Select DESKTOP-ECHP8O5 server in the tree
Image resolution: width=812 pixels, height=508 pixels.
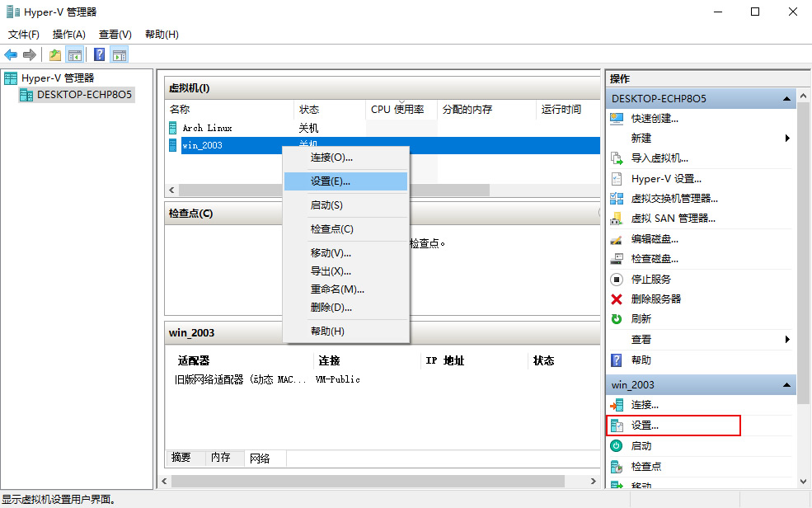pyautogui.click(x=77, y=95)
